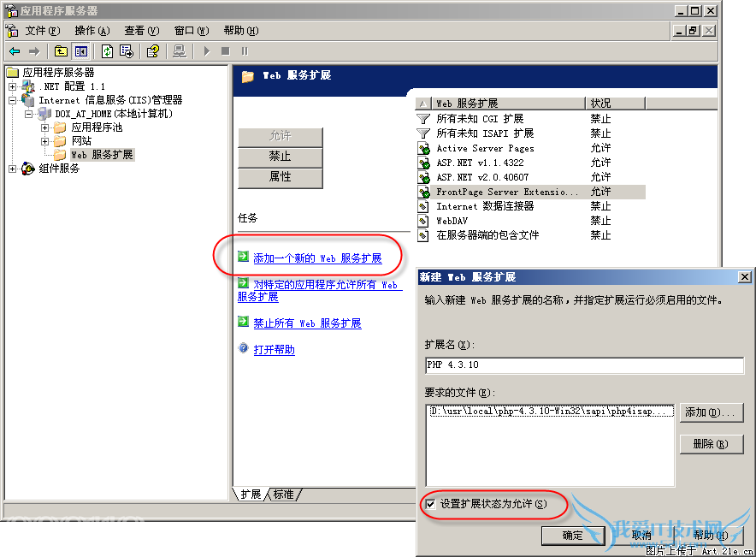Click the 确定 button in dialog
This screenshot has width=756, height=557.
click(573, 536)
